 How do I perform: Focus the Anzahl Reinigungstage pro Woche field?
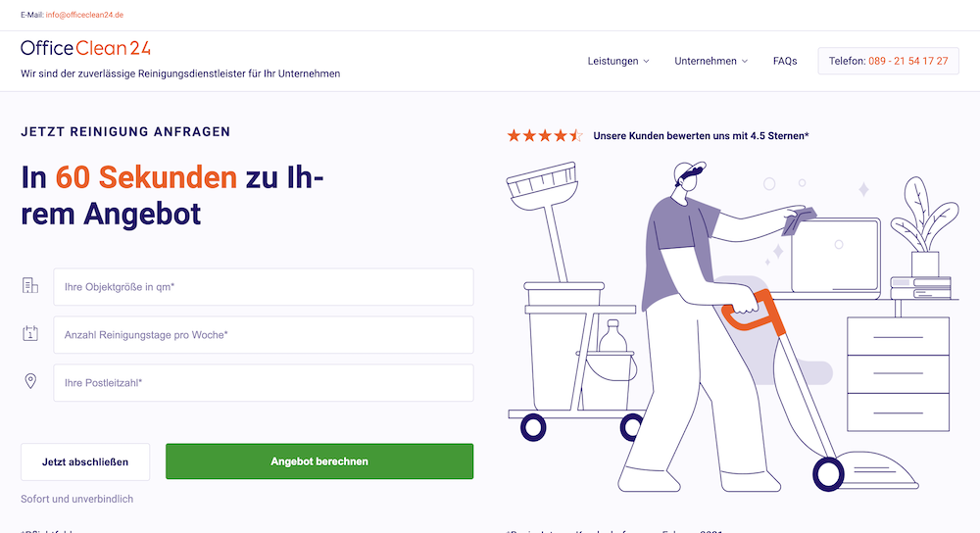[x=263, y=335]
